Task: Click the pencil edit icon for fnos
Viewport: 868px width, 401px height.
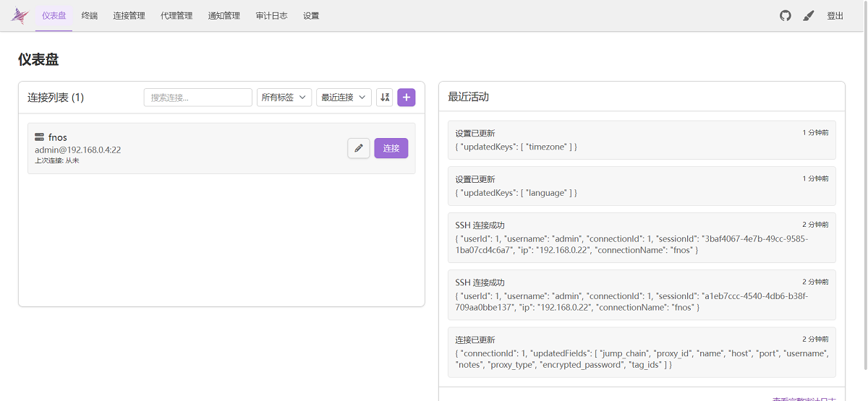Action: point(359,148)
